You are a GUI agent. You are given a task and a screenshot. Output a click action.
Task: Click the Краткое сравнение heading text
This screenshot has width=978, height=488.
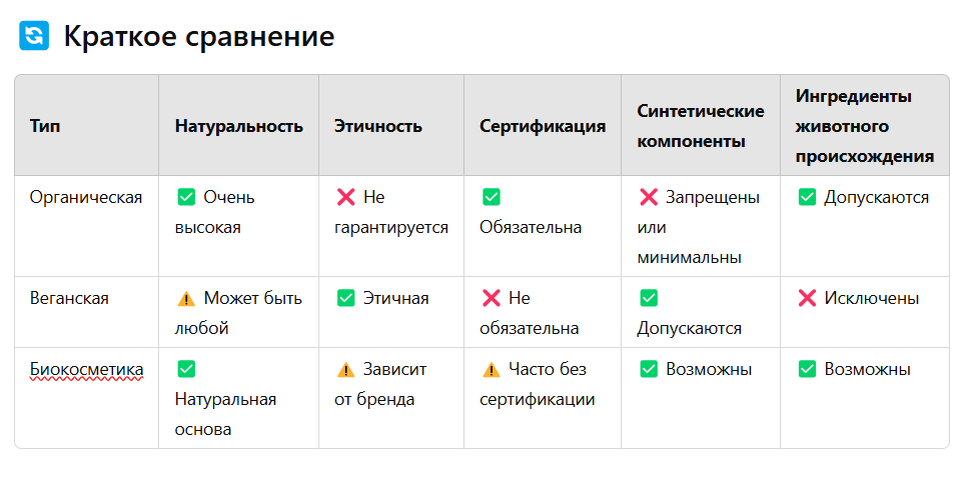[199, 36]
